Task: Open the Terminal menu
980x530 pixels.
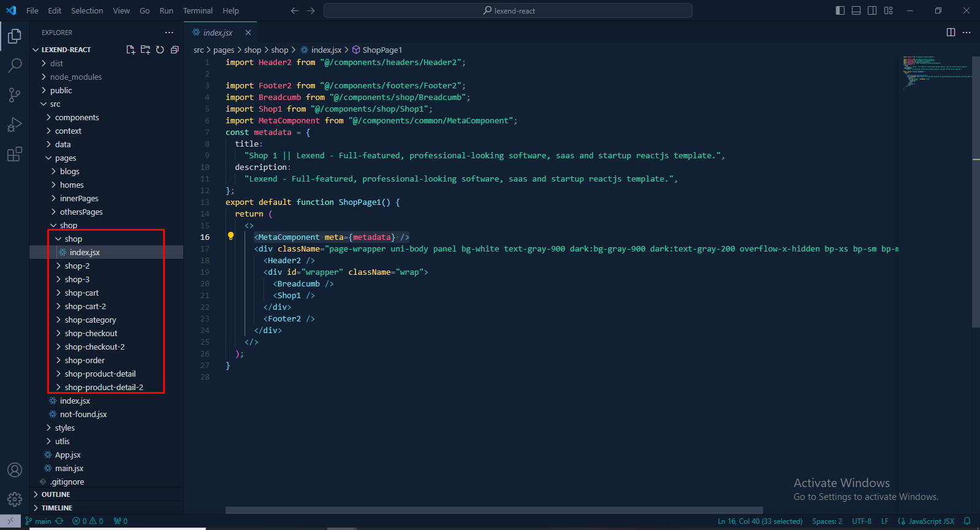Action: [x=197, y=10]
